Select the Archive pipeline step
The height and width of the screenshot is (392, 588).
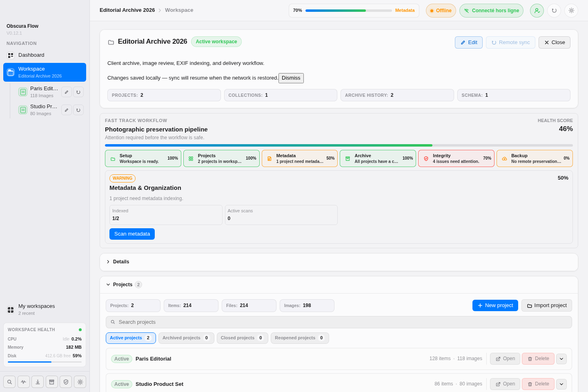378,158
